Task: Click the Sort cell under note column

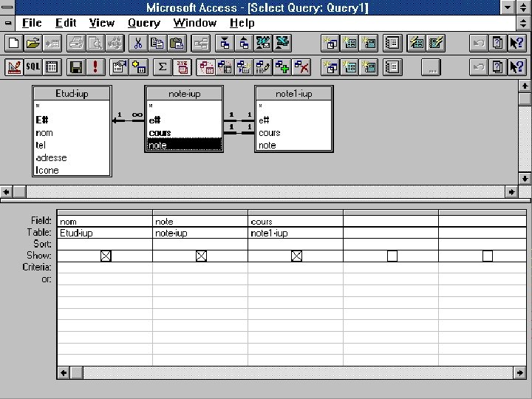Action: 200,244
